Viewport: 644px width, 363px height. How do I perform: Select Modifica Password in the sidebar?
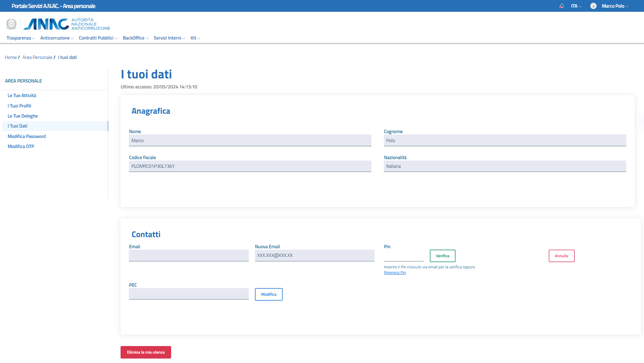click(x=27, y=137)
